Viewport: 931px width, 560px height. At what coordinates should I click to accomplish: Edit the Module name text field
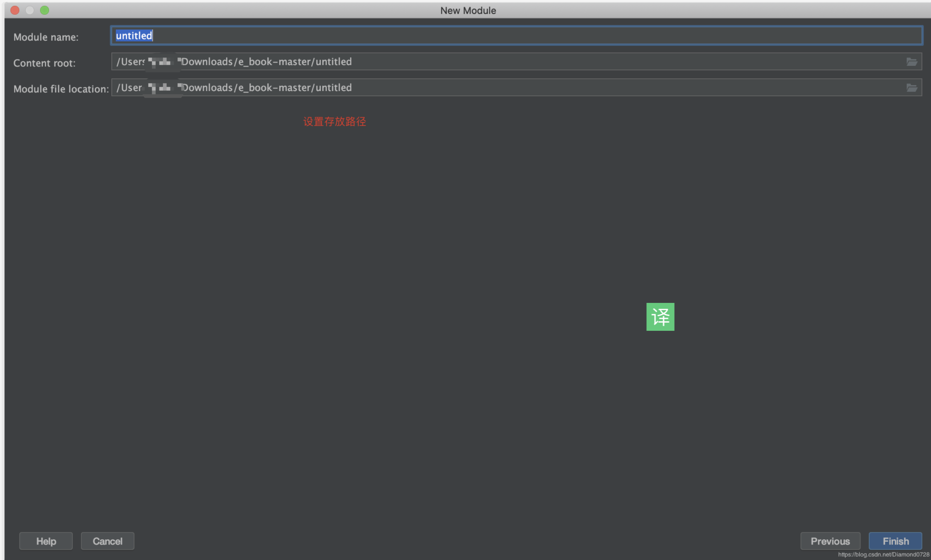tap(320, 35)
